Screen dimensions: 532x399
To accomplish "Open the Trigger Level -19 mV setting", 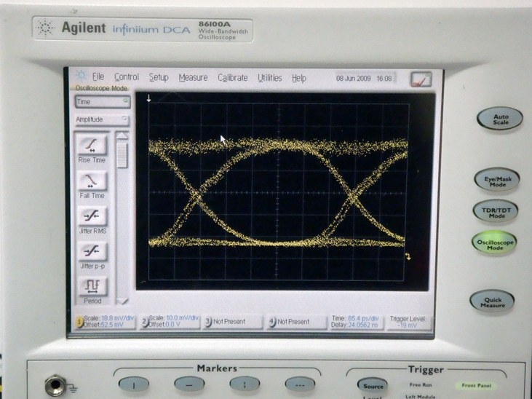I will tap(408, 323).
